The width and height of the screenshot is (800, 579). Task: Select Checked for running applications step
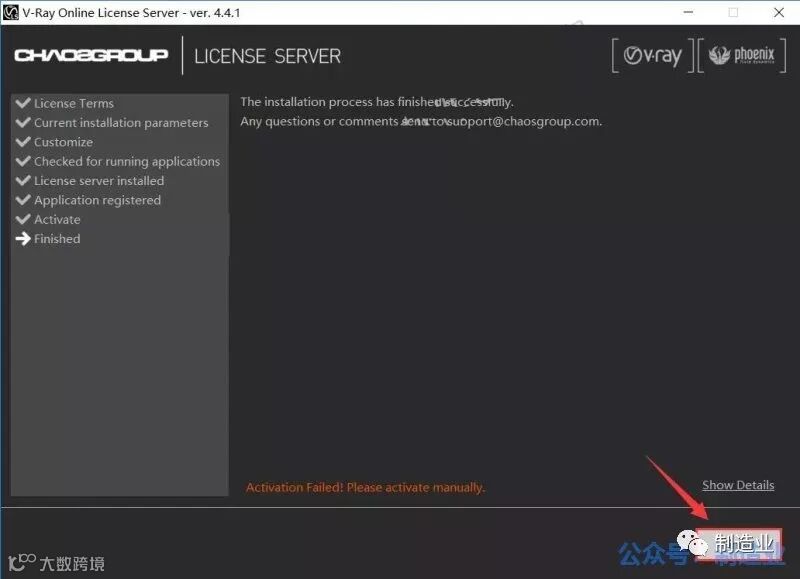(x=127, y=161)
